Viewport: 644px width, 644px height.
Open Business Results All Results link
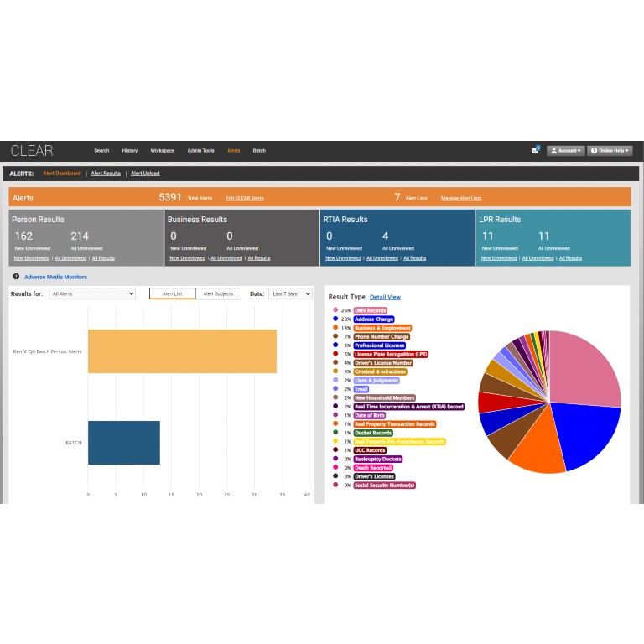[x=259, y=258]
